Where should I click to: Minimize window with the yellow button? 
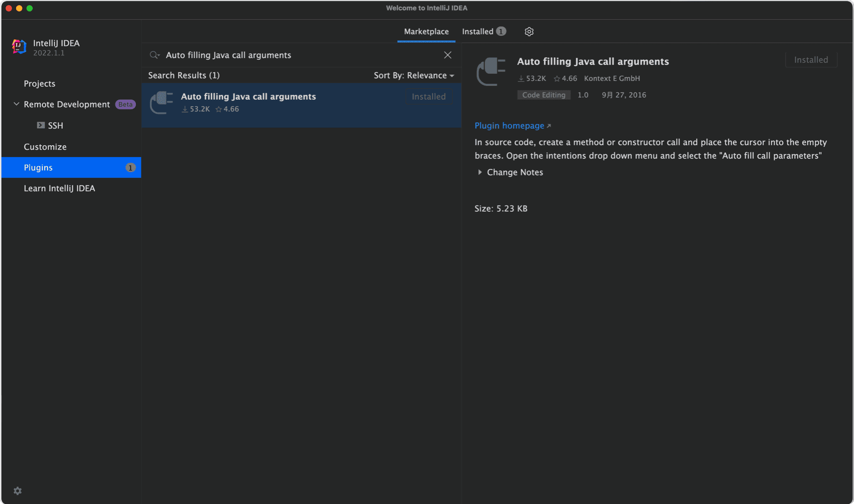pos(19,8)
